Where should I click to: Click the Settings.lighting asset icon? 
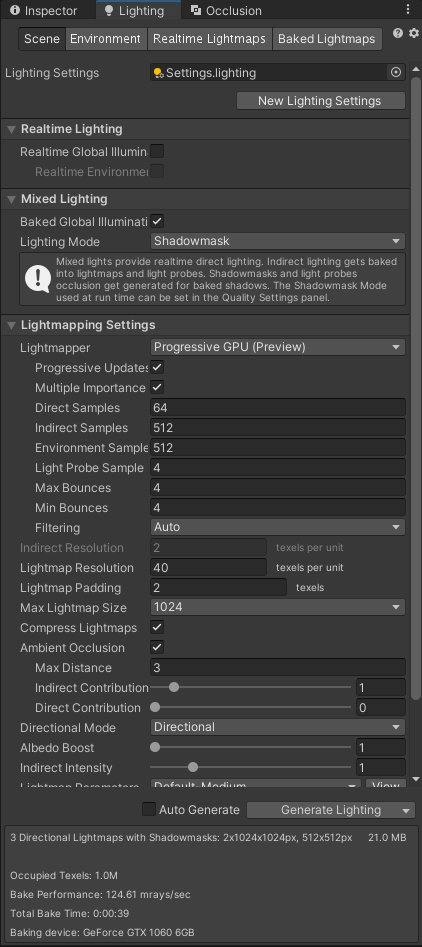coord(158,73)
